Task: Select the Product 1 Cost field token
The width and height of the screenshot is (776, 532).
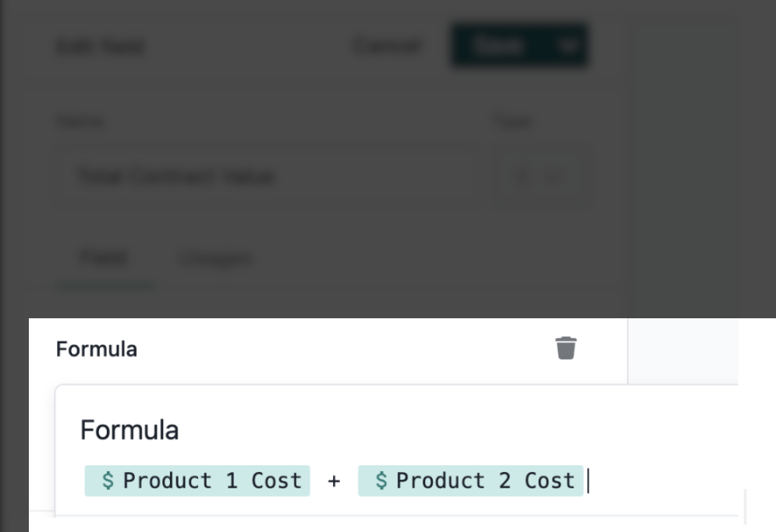Action: [197, 481]
